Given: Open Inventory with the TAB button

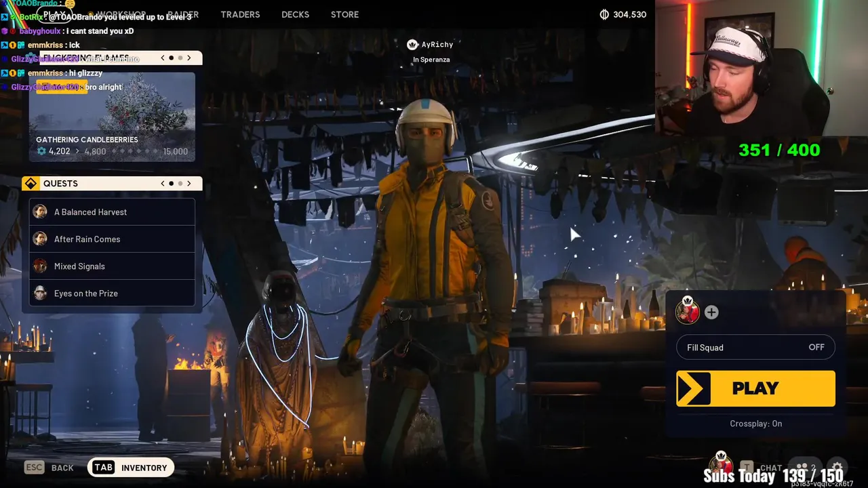Looking at the screenshot, I should [130, 468].
